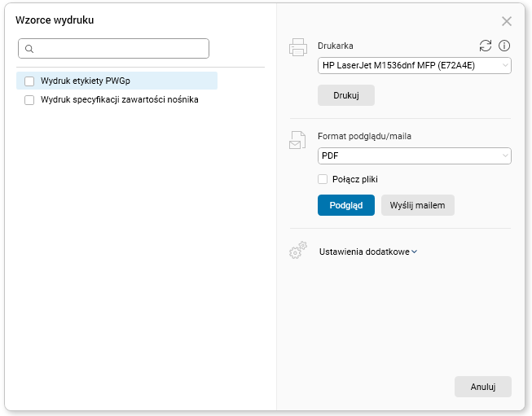The height and width of the screenshot is (416, 532).
Task: Tick the Wydruk specyfikacji zawartości nośnika checkbox
Action: pos(29,100)
